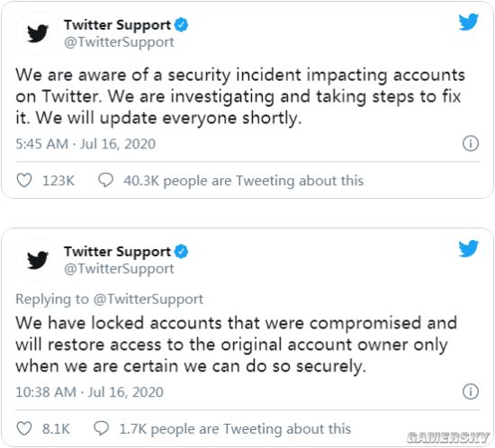Click reply bubble icon beside 1.7K people

point(102,428)
